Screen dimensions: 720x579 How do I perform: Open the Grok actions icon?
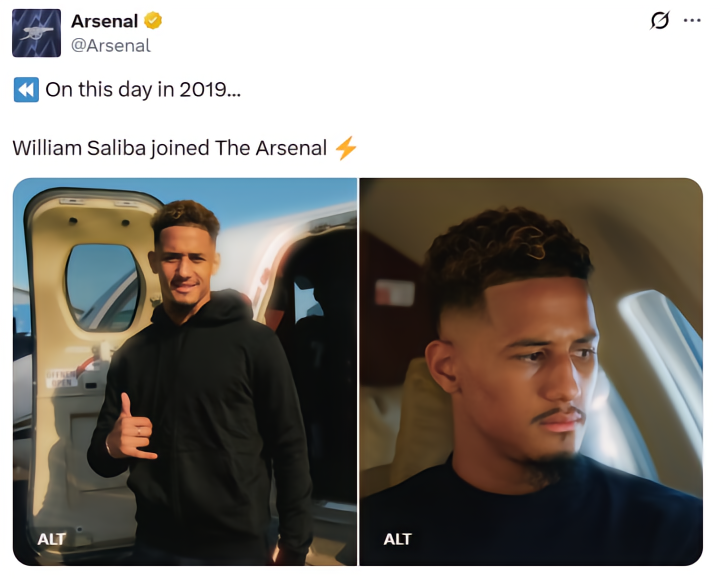coord(659,21)
